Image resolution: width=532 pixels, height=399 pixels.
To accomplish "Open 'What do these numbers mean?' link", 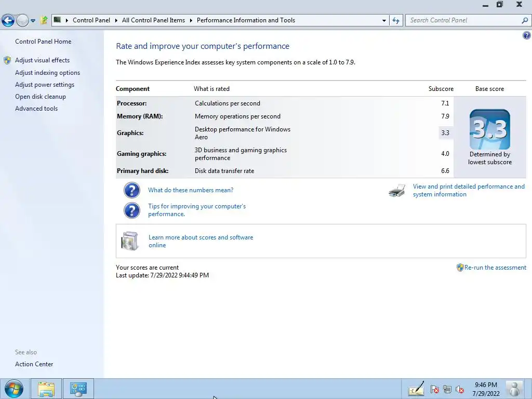I will [191, 190].
